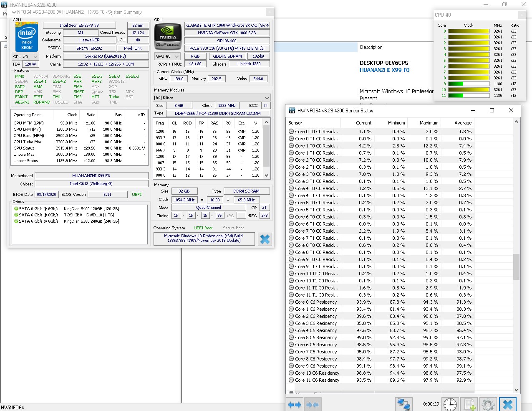Minimize the Sensor Status window
Screen dimensions: 532x411
tap(473, 110)
